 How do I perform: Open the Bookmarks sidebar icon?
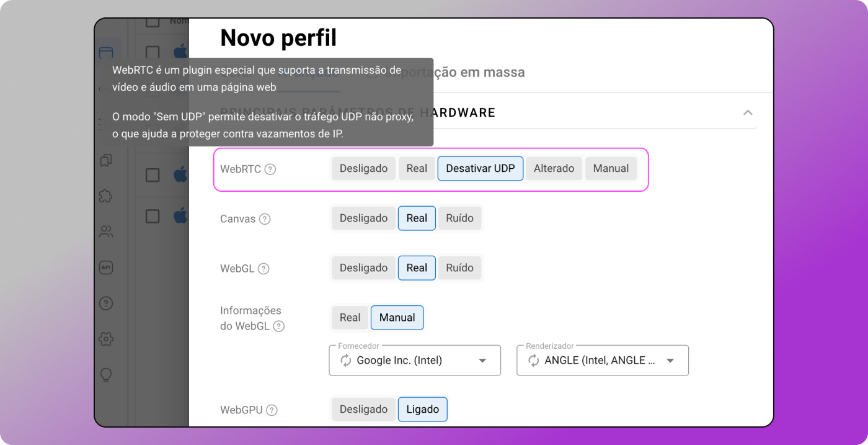106,160
